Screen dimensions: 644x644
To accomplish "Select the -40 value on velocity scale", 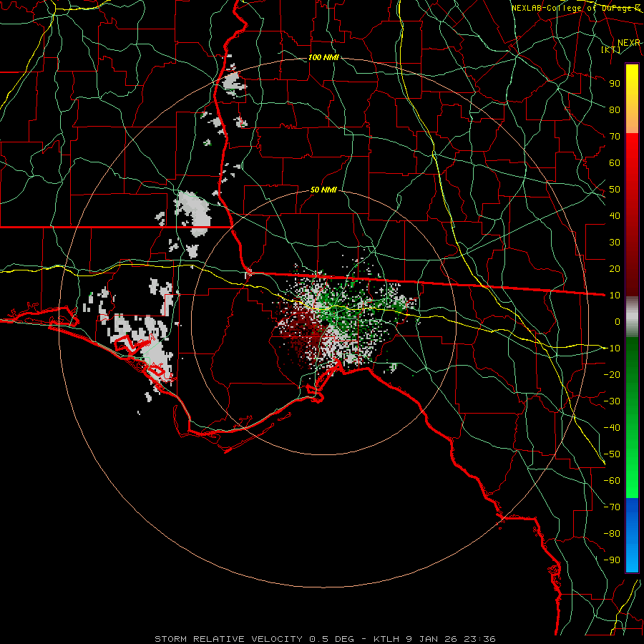I will [x=612, y=428].
